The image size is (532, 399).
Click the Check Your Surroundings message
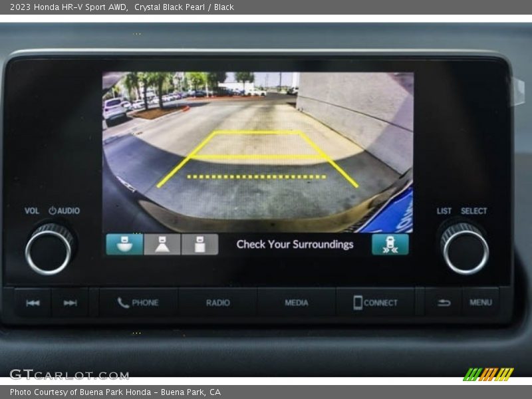(x=295, y=244)
